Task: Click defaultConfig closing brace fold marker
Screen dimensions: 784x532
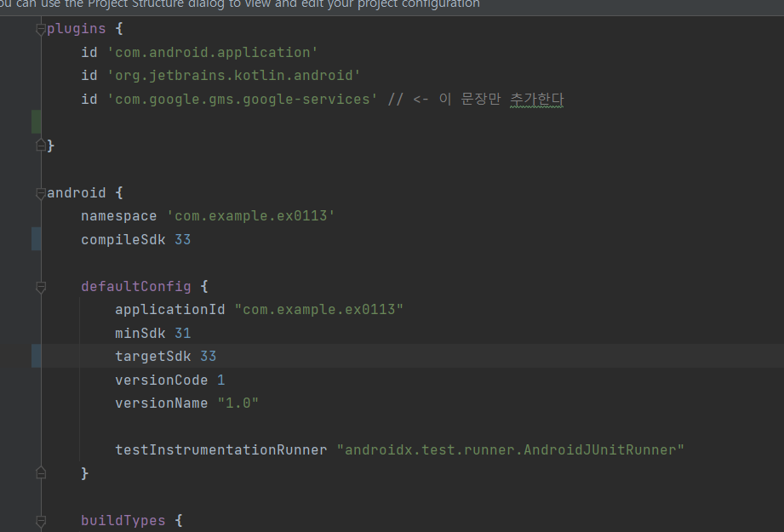Action: pos(41,472)
